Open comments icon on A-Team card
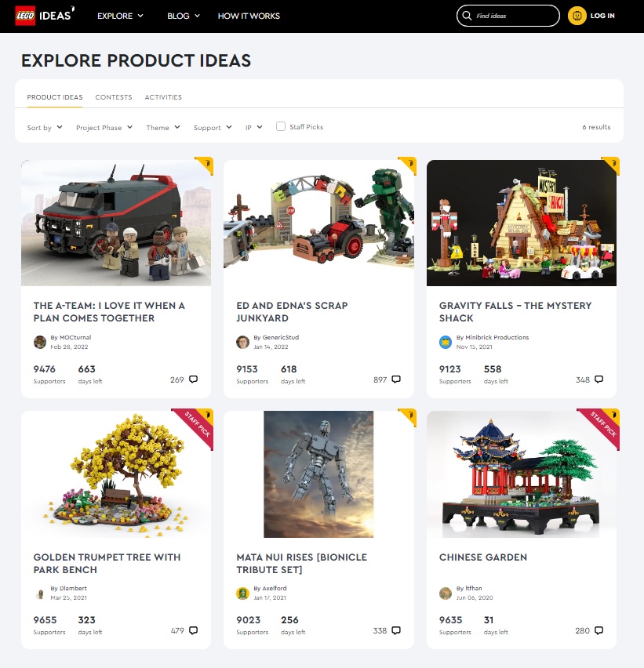The height and width of the screenshot is (668, 644). point(194,379)
